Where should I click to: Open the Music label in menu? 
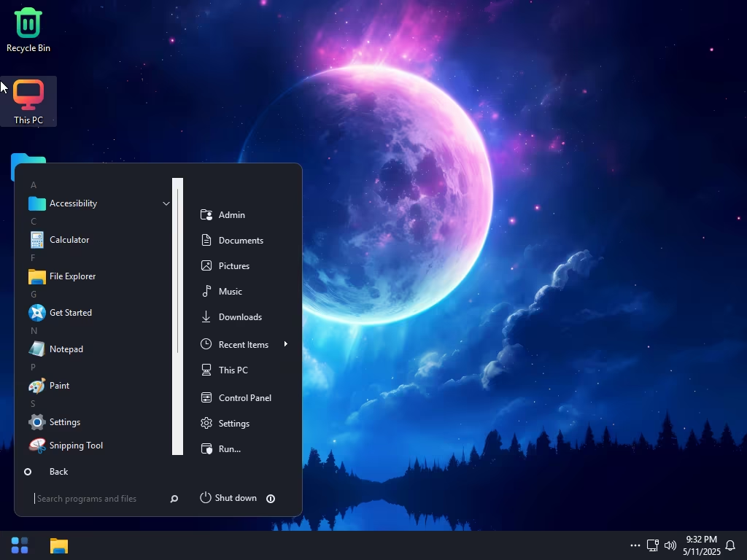pos(230,292)
